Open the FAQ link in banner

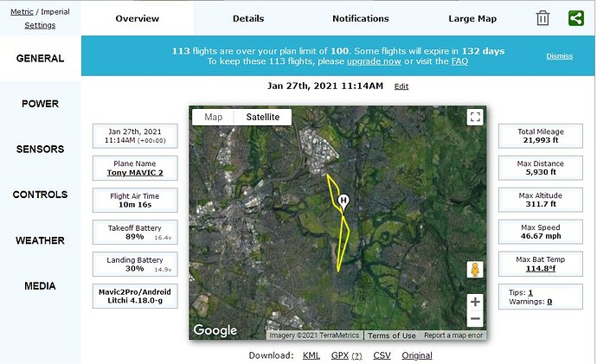(459, 61)
